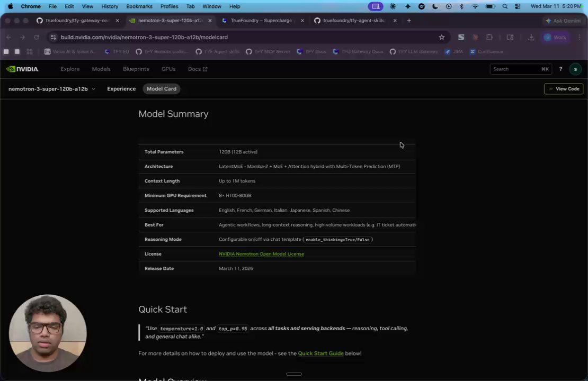This screenshot has height=381, width=588.
Task: Go back with browser back arrow
Action: pyautogui.click(x=8, y=37)
